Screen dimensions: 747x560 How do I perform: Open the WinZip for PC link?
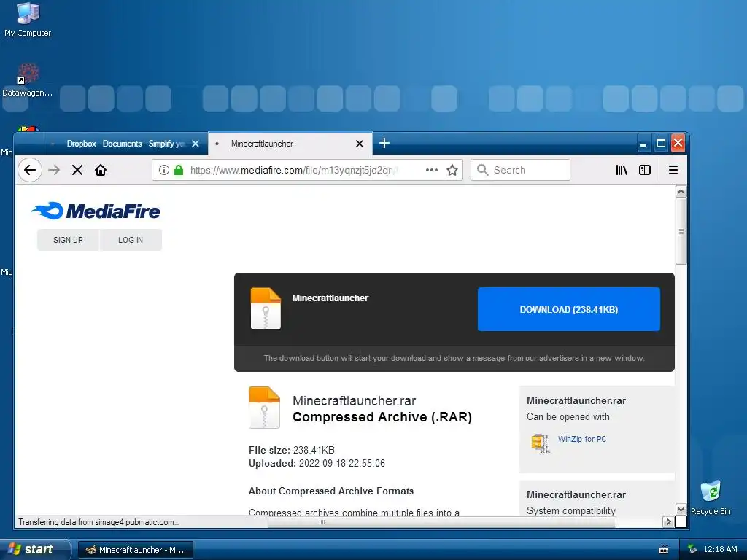[582, 439]
